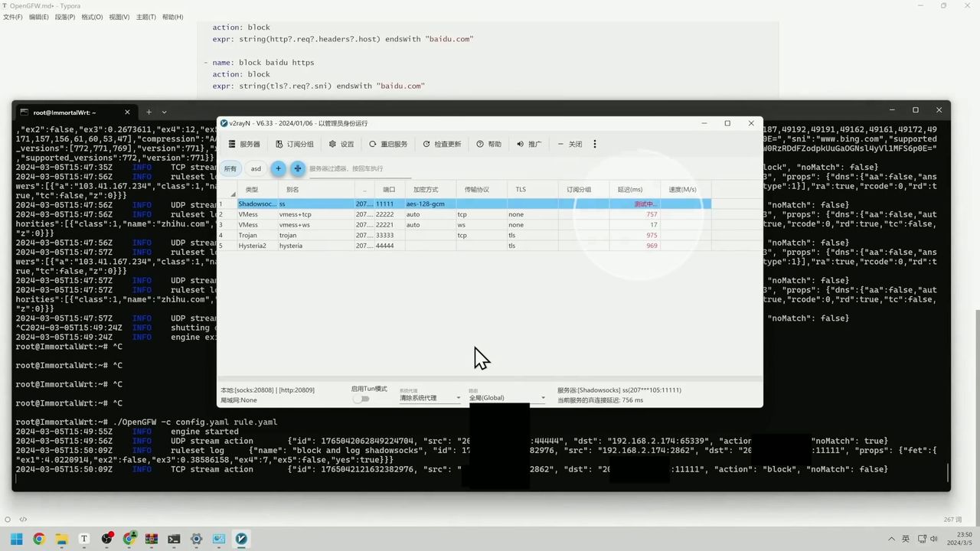Click the 推广 speaker icon button
Screen dimensions: 980x551
(x=528, y=144)
